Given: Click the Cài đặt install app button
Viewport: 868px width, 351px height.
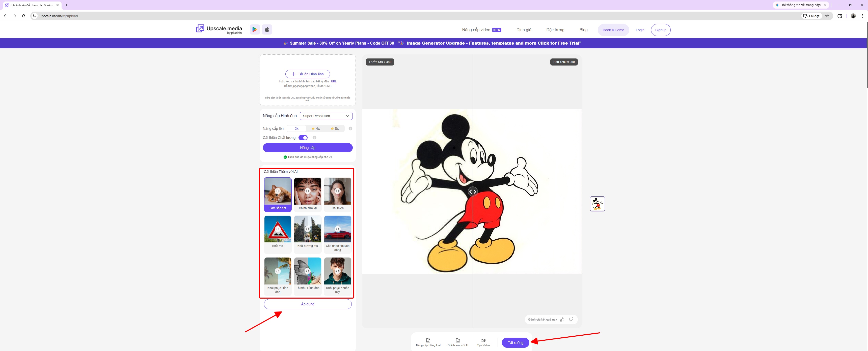Looking at the screenshot, I should [811, 16].
